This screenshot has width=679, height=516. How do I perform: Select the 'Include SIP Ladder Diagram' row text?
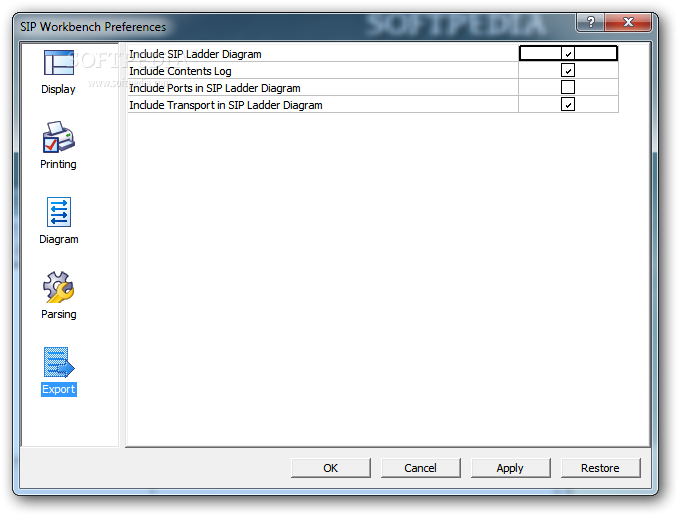pos(195,54)
